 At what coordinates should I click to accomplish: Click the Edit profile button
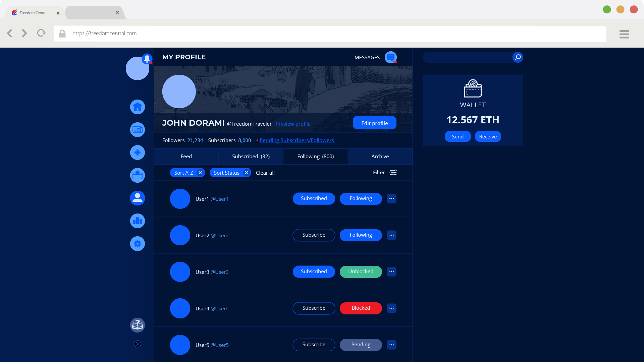tap(374, 123)
